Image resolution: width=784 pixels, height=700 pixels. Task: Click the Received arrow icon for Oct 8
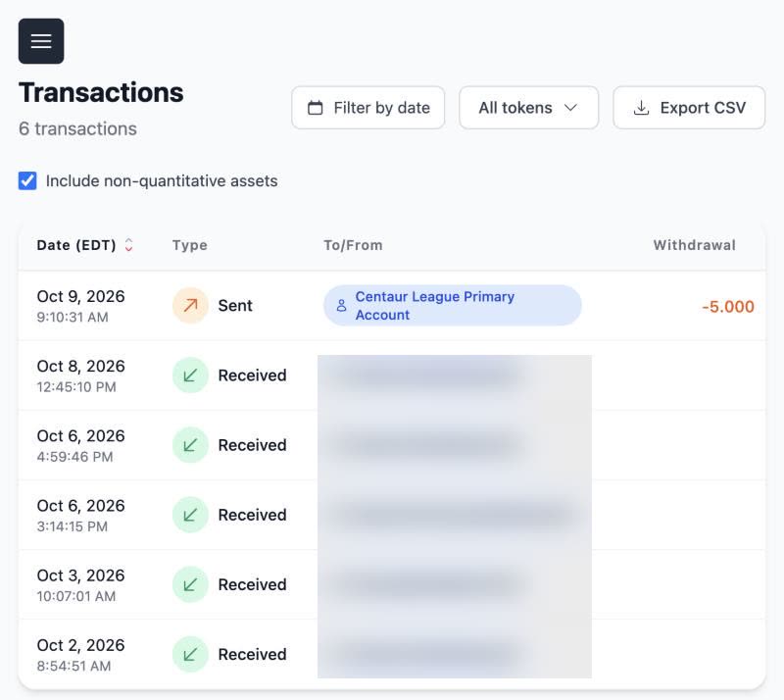190,375
